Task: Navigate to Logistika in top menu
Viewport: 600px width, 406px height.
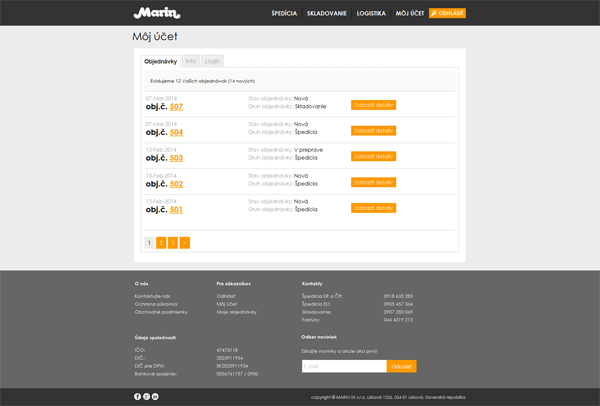Action: [371, 14]
